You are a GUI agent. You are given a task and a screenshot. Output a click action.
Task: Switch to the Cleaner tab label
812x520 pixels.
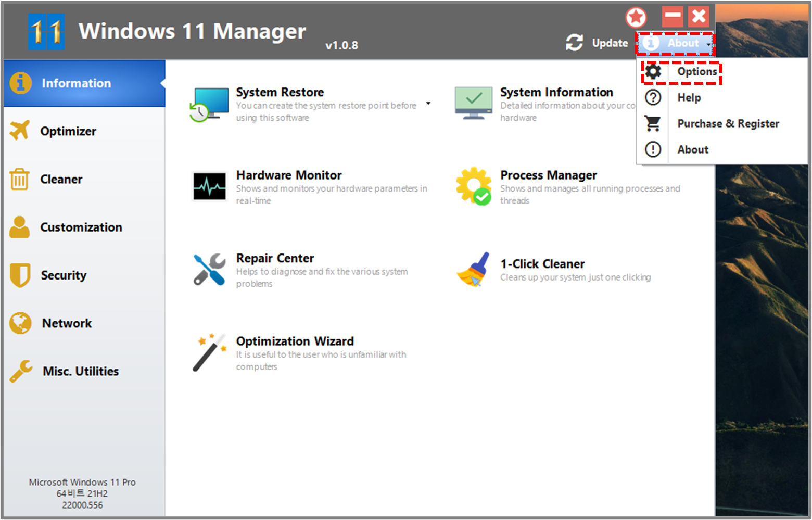coord(61,179)
